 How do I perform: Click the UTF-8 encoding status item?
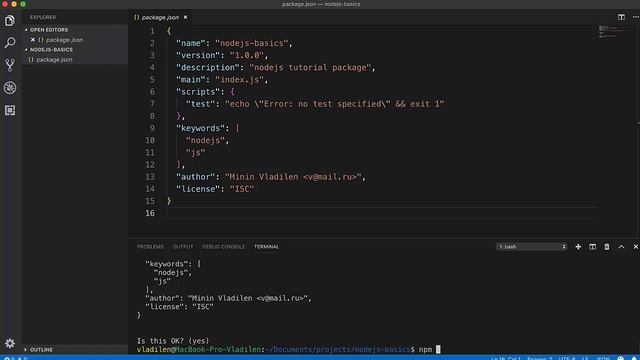567,358
